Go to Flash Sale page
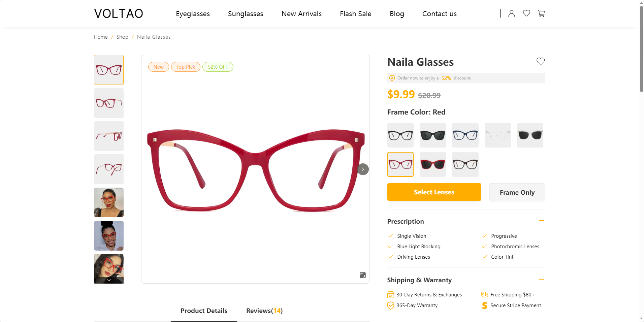 [355, 14]
